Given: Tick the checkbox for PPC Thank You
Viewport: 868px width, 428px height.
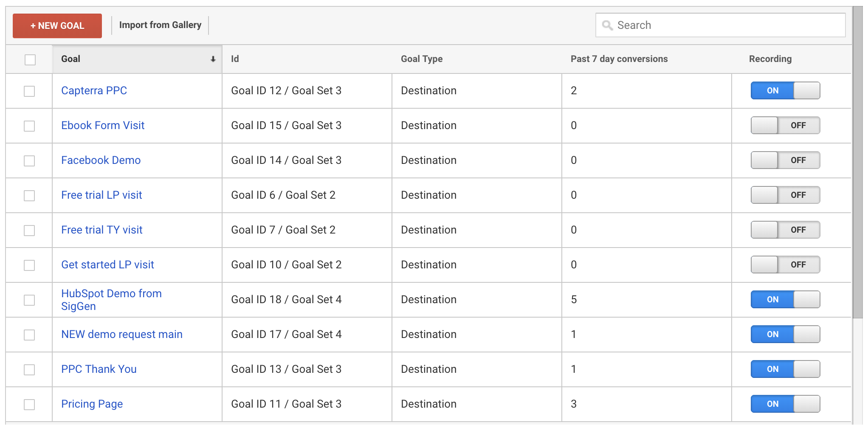Looking at the screenshot, I should (29, 370).
